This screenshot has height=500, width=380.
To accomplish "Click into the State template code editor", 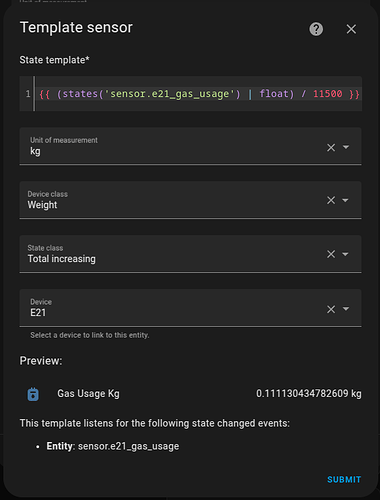I will pos(191,94).
